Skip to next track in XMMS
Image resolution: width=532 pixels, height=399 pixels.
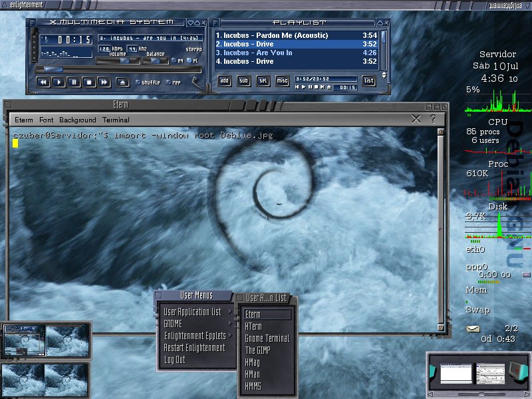[104, 82]
